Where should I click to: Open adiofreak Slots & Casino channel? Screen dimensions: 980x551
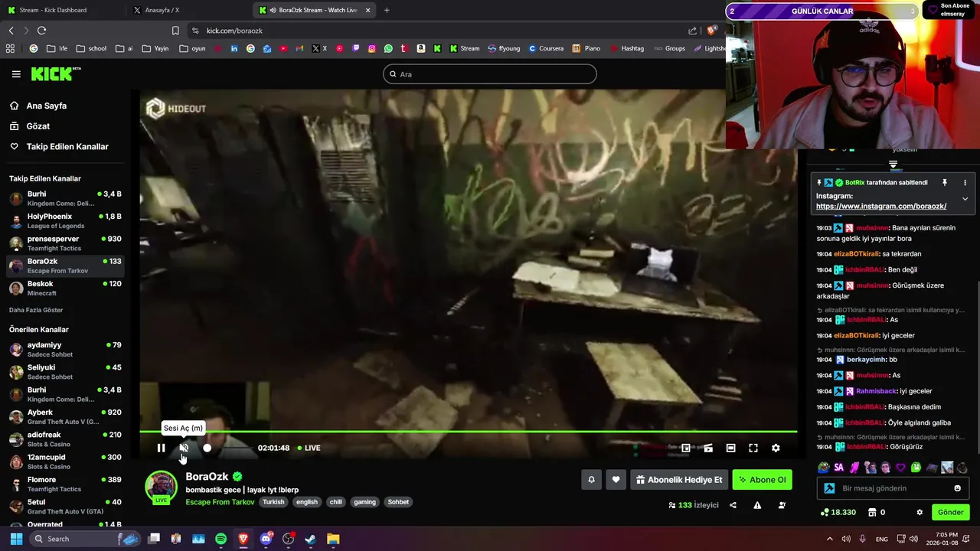[x=65, y=439]
